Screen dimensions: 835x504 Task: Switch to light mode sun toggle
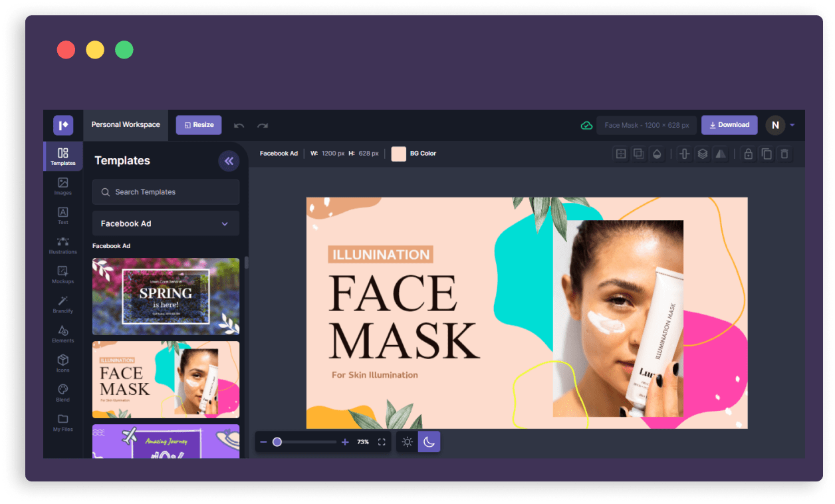pyautogui.click(x=408, y=442)
